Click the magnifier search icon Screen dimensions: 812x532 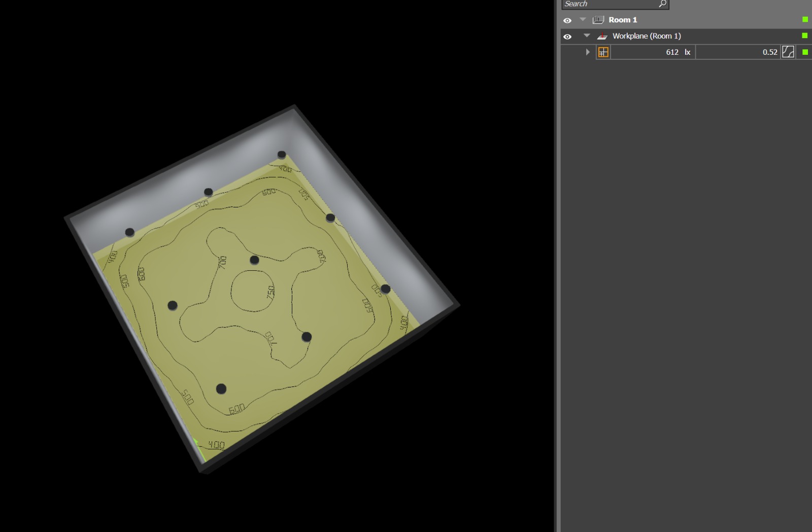(x=662, y=4)
